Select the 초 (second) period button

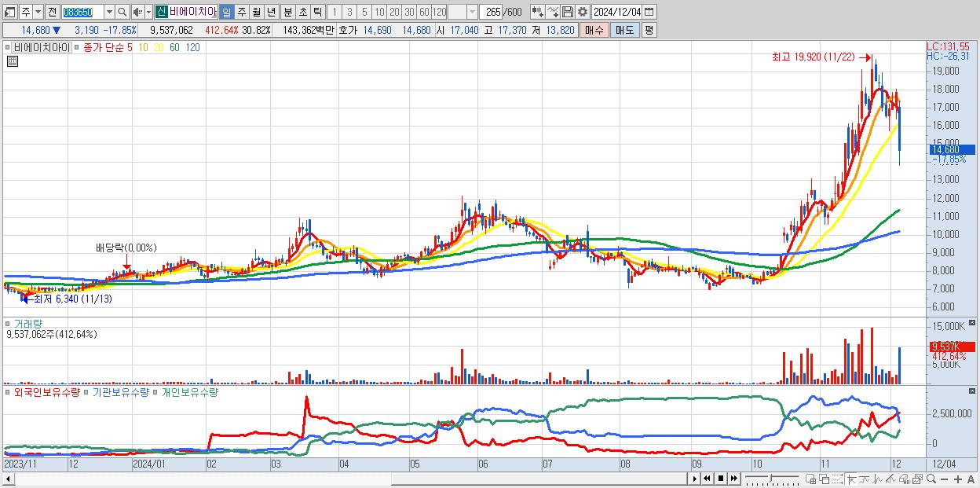coord(302,12)
